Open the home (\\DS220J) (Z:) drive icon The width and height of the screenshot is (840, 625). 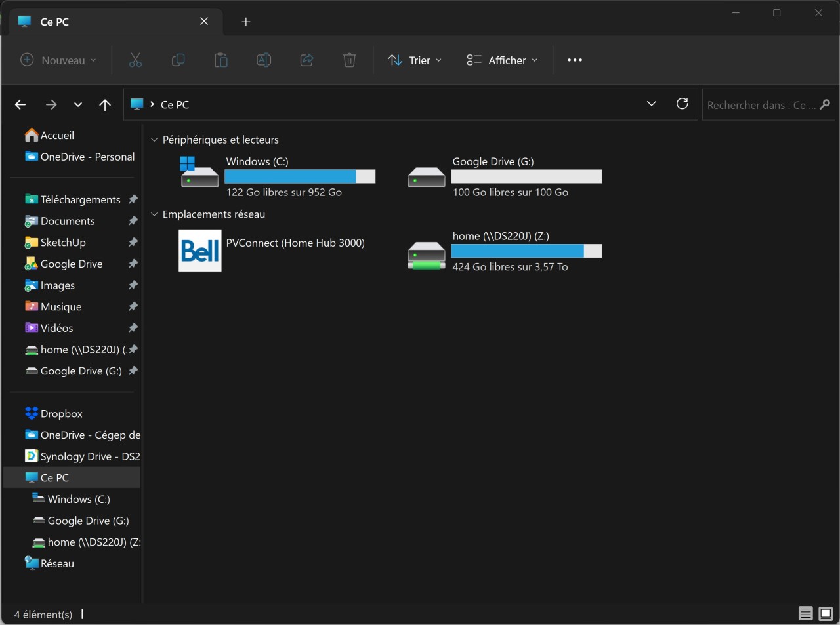click(427, 255)
